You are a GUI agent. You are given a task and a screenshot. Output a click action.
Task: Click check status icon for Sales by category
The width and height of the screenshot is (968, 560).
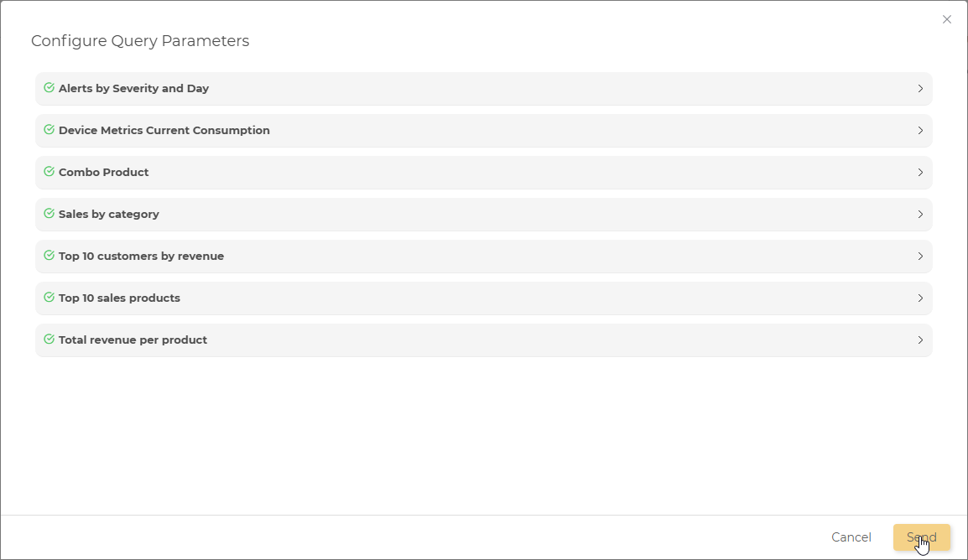coord(49,214)
